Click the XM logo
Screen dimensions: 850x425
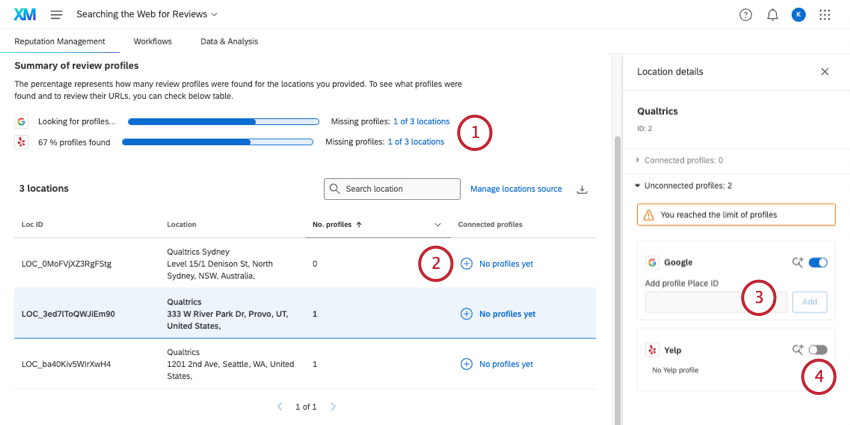pos(24,15)
